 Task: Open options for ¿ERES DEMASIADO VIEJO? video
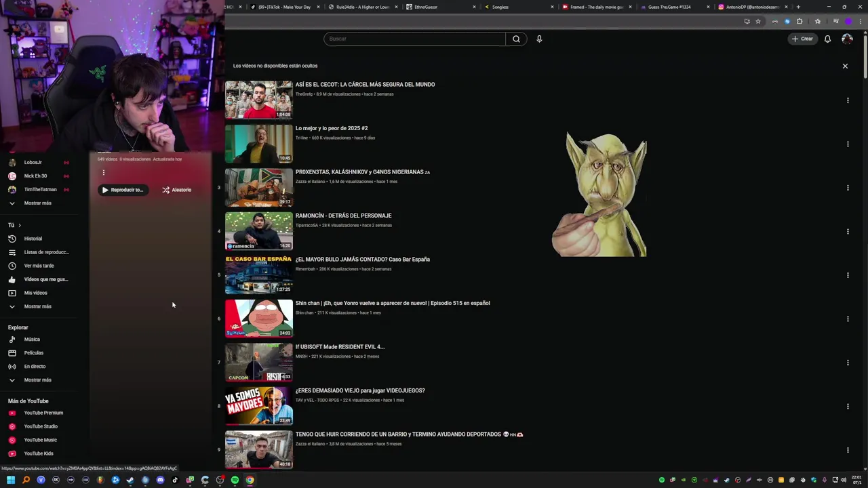(x=848, y=406)
